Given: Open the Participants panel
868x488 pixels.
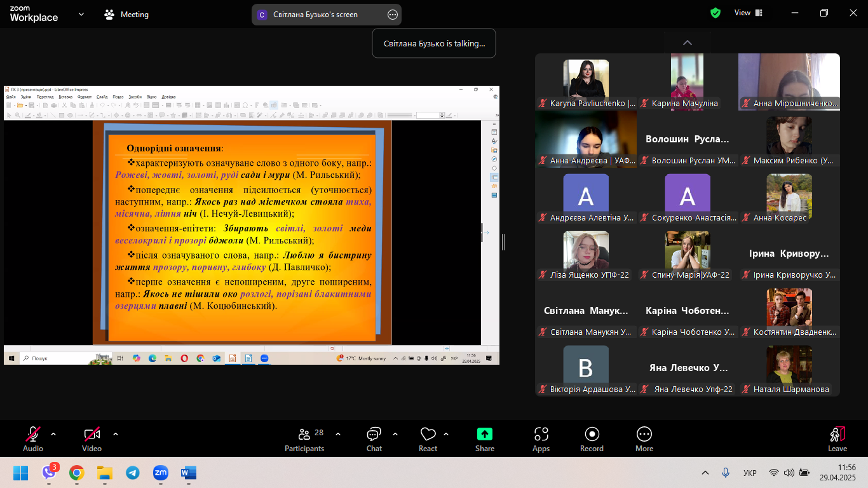Looking at the screenshot, I should point(304,438).
